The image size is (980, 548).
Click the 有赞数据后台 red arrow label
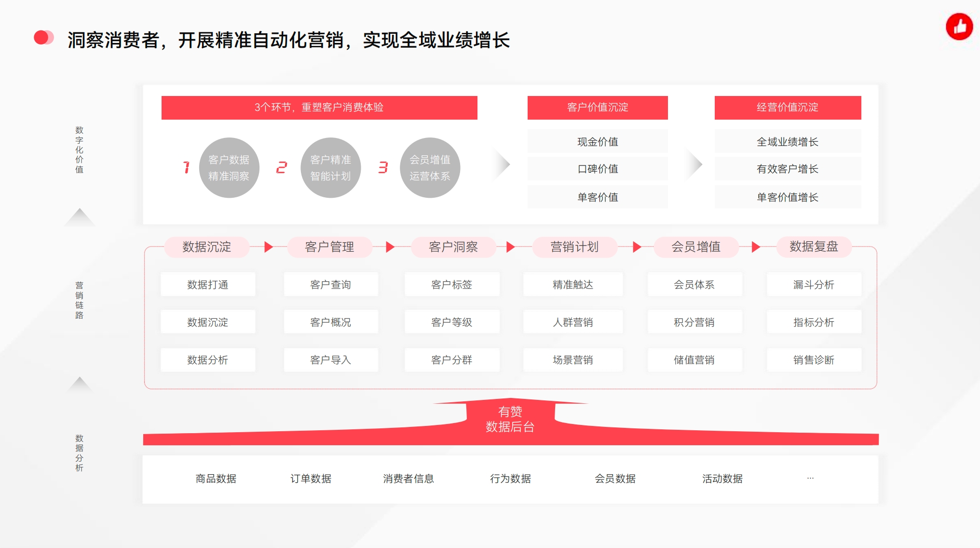pos(510,419)
